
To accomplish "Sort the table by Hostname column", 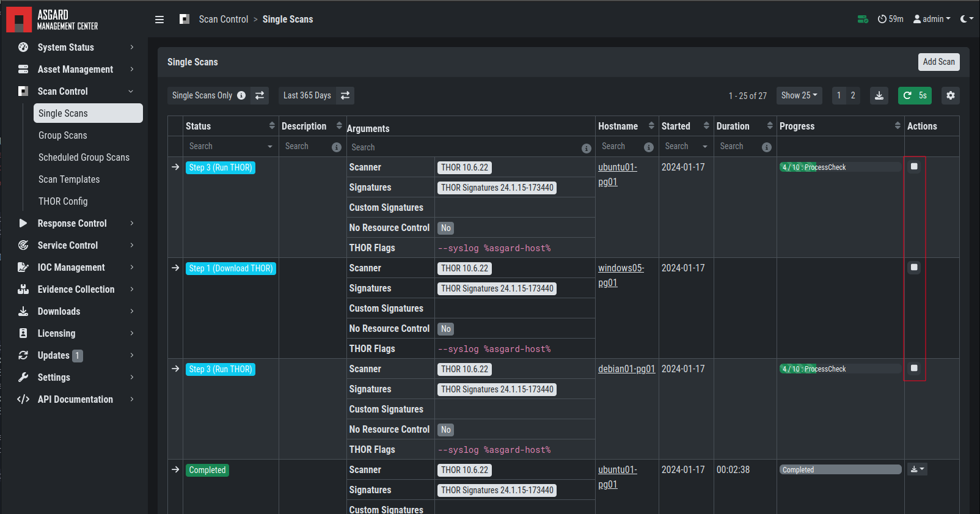I will coord(651,125).
